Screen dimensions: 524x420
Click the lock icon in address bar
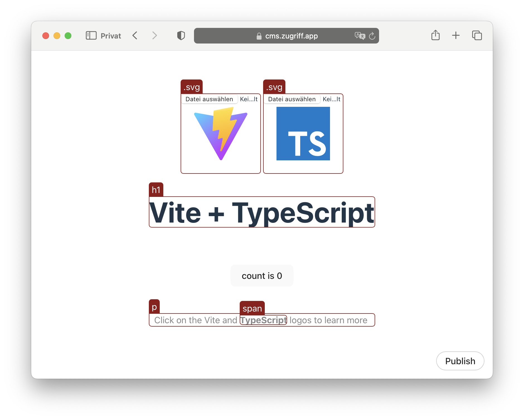tap(259, 36)
